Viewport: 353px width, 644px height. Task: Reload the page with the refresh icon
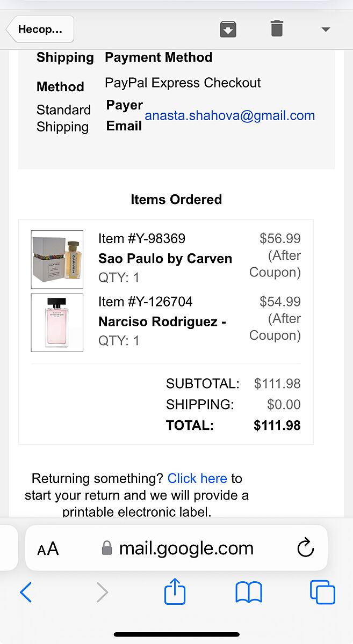(x=305, y=548)
